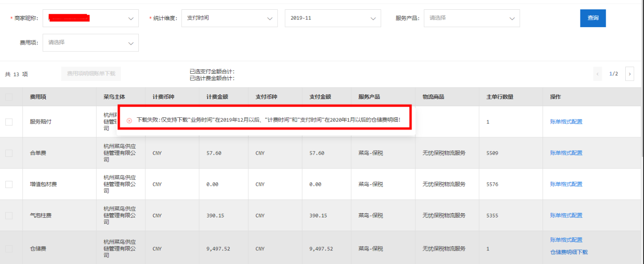The height and width of the screenshot is (264, 644).
Task: Open 账单格式配置 for 气泡柱费 row
Action: click(566, 216)
